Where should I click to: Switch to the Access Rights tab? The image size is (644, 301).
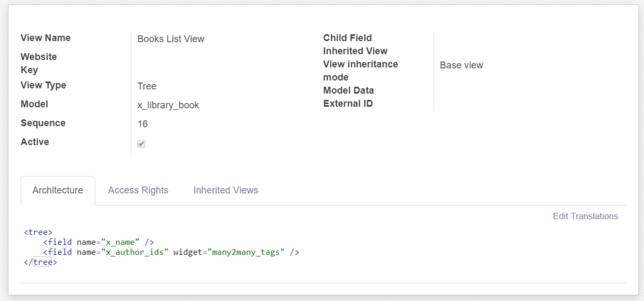coord(138,190)
